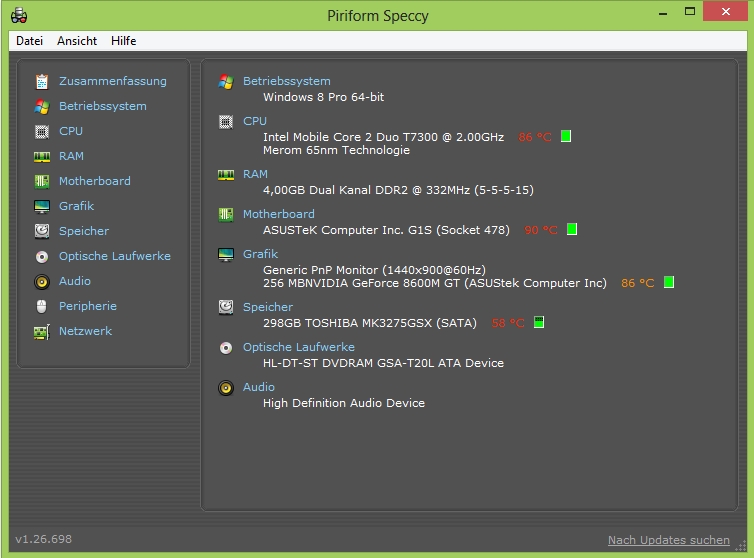754x558 pixels.
Task: Click the CPU chip icon in sidebar
Action: [42, 131]
